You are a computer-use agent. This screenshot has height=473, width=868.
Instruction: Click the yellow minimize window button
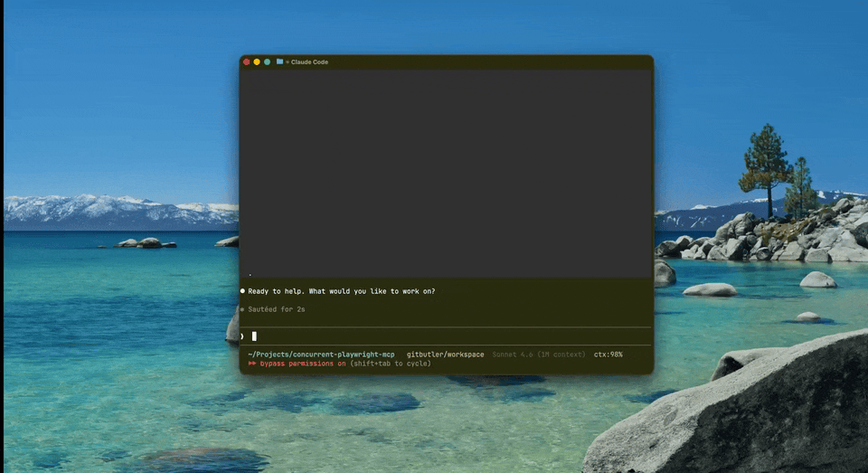257,62
